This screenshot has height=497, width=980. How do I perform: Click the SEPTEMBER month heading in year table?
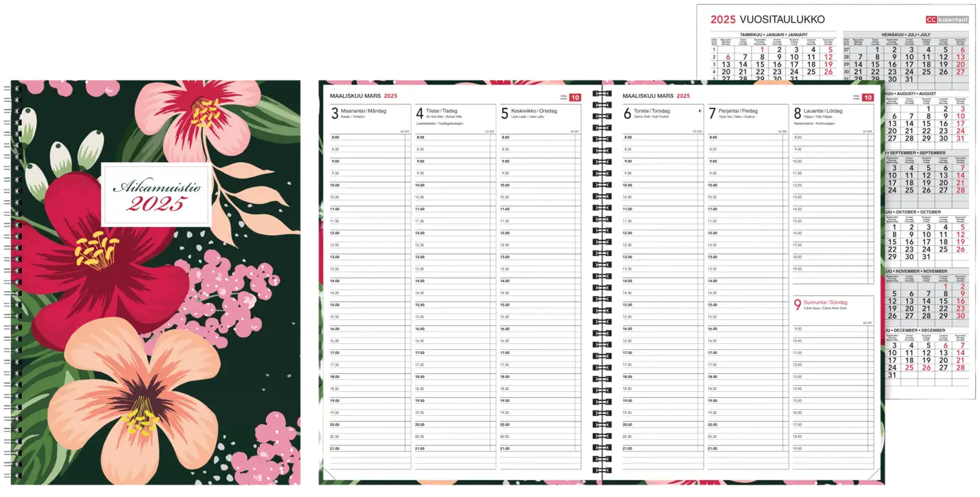[916, 153]
